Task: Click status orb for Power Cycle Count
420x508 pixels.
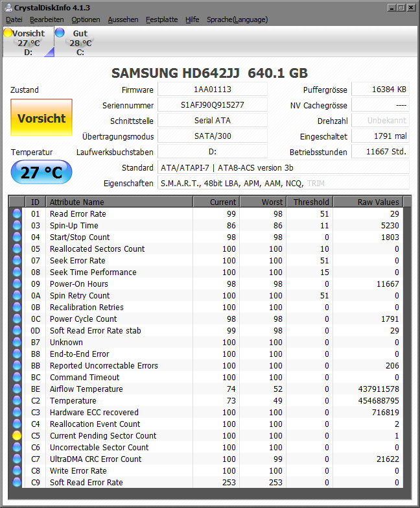Action: point(16,319)
